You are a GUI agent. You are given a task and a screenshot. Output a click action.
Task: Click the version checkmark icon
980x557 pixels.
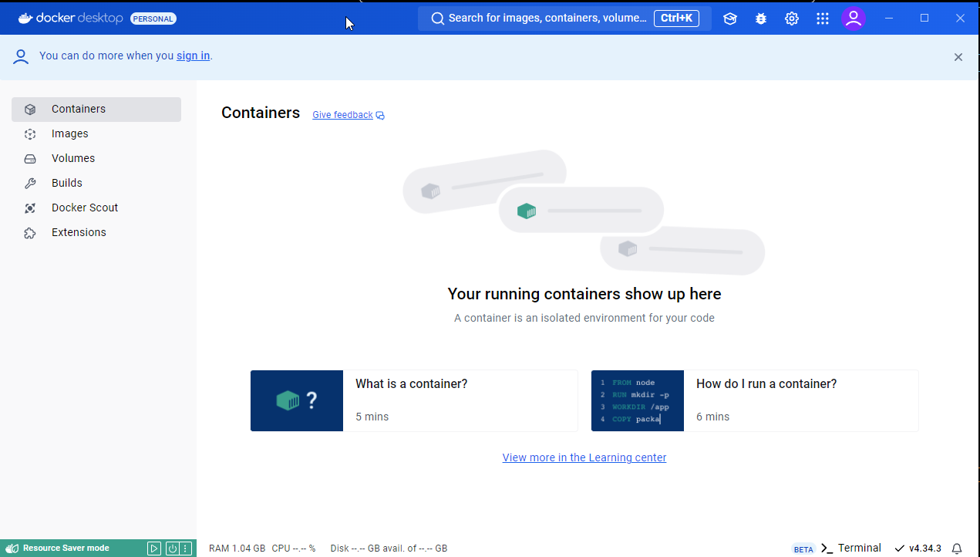[899, 549]
